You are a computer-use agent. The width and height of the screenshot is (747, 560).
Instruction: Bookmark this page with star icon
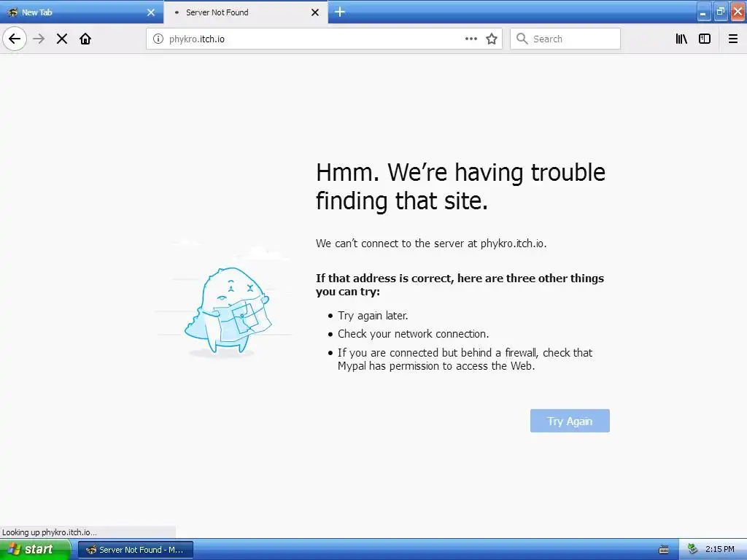(x=492, y=39)
